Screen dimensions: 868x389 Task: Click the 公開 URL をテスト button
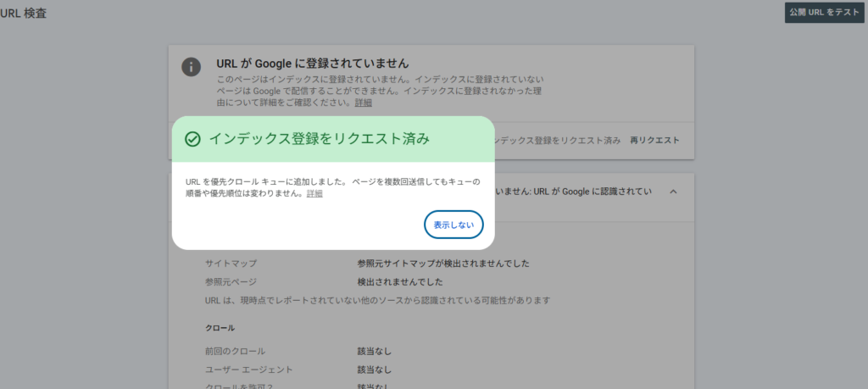click(824, 12)
